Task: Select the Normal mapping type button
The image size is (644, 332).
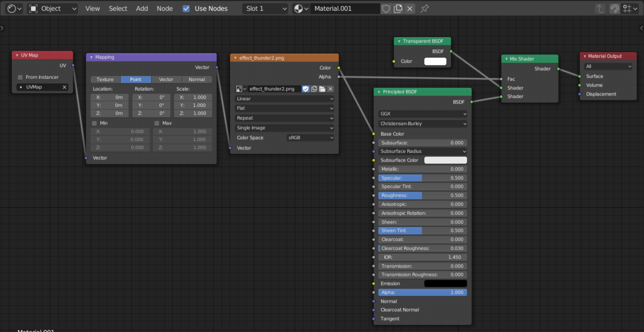Action: pyautogui.click(x=197, y=79)
